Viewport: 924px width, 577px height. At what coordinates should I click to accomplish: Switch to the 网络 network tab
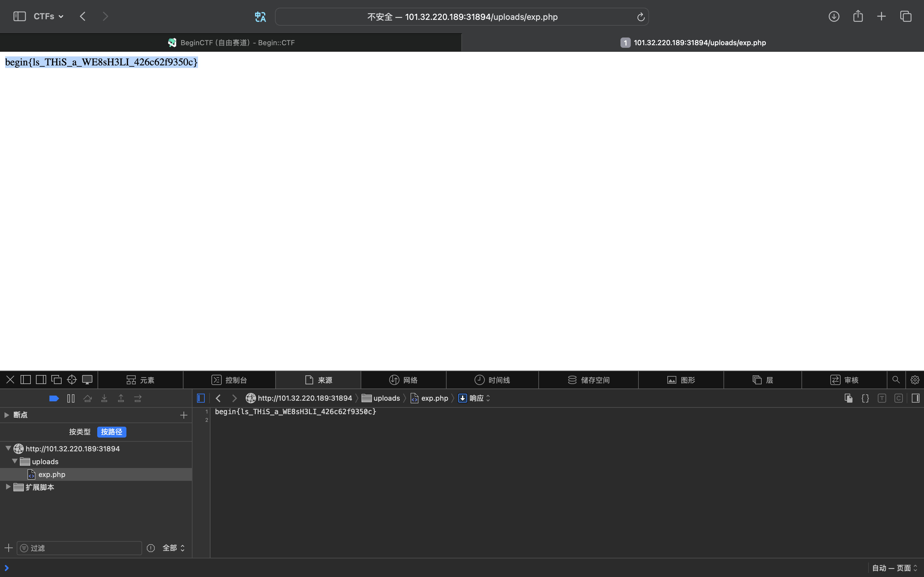(403, 380)
